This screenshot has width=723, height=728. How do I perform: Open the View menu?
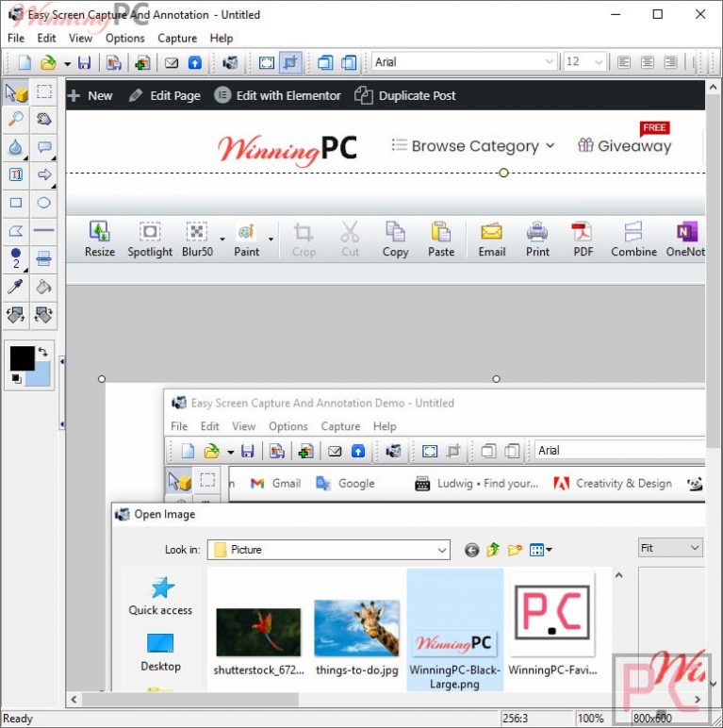tap(80, 38)
